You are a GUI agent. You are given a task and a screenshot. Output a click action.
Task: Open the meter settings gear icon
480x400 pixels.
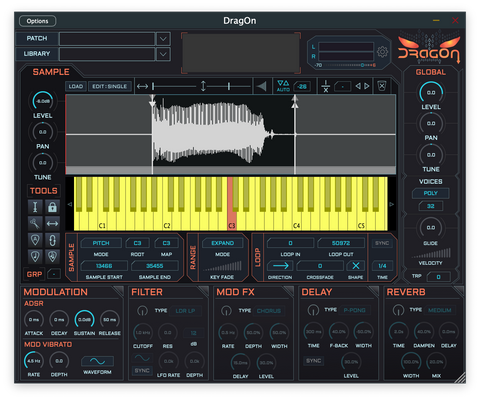(x=382, y=52)
